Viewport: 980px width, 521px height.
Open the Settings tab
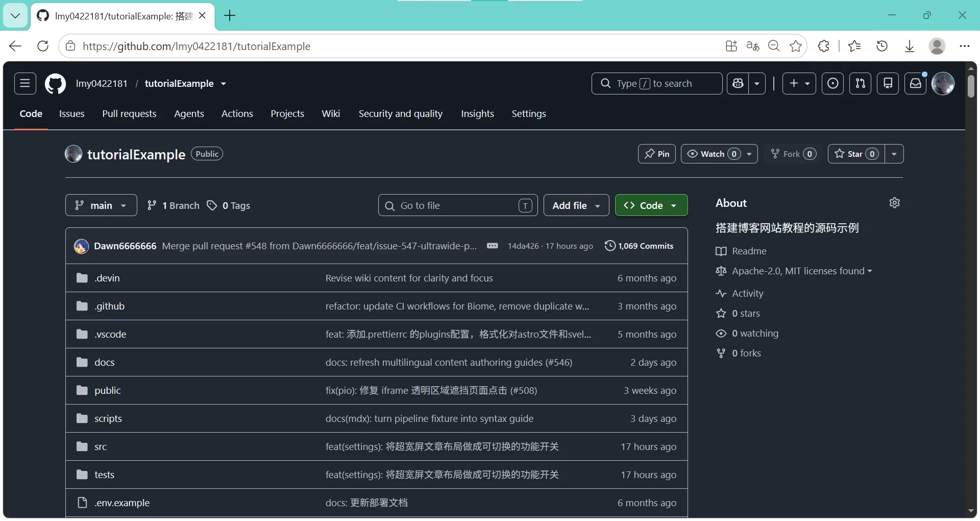[x=529, y=113]
